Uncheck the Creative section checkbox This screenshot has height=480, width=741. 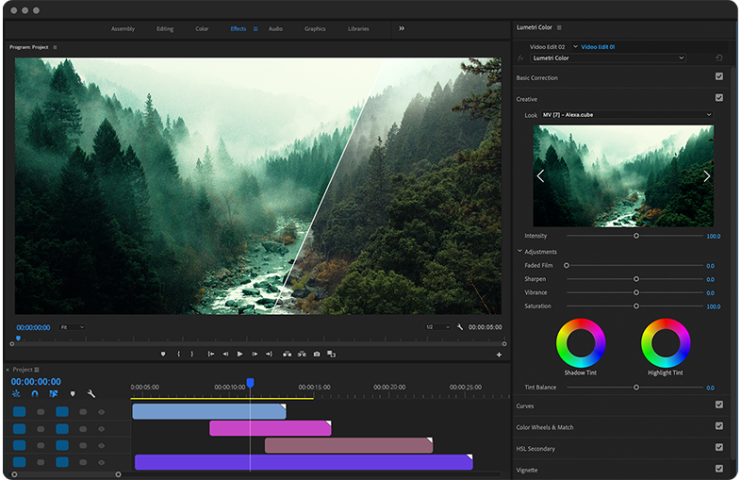click(x=719, y=98)
